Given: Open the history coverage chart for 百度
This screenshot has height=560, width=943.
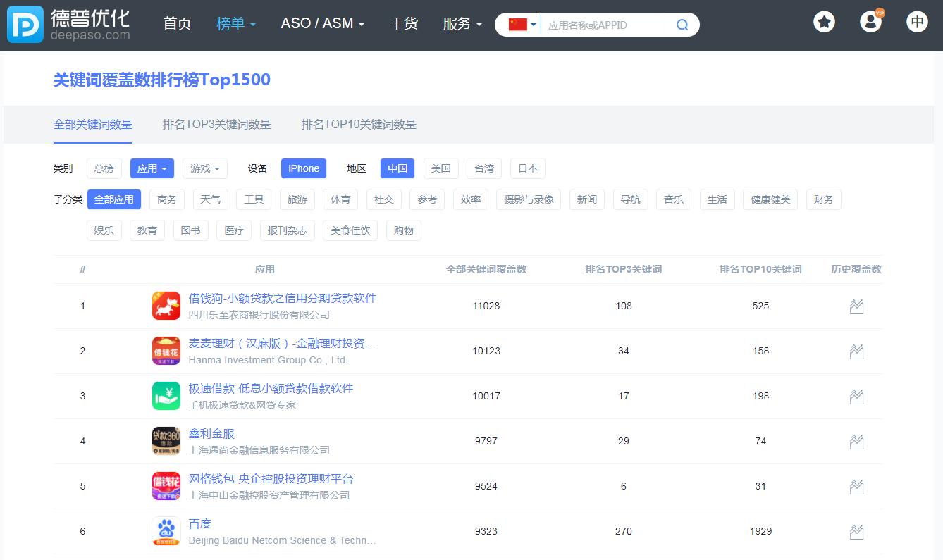Looking at the screenshot, I should click(856, 532).
